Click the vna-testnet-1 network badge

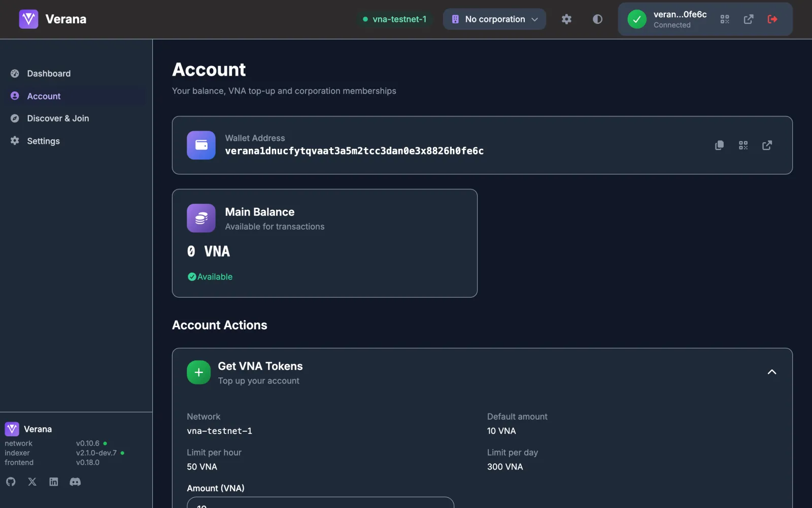click(x=394, y=19)
